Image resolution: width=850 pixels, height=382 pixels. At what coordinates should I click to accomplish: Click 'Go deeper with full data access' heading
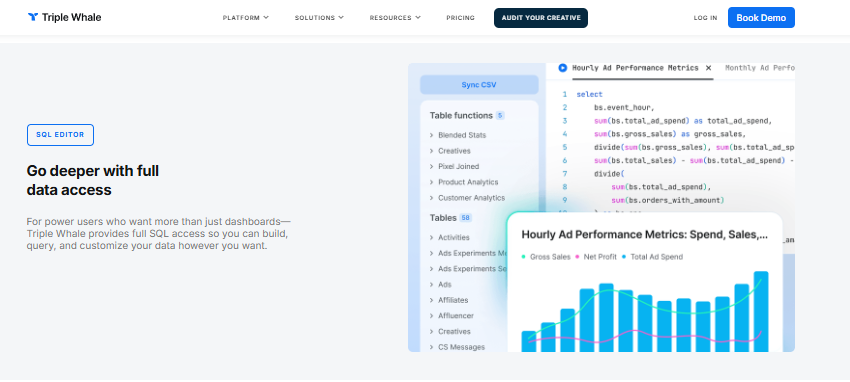coord(93,180)
